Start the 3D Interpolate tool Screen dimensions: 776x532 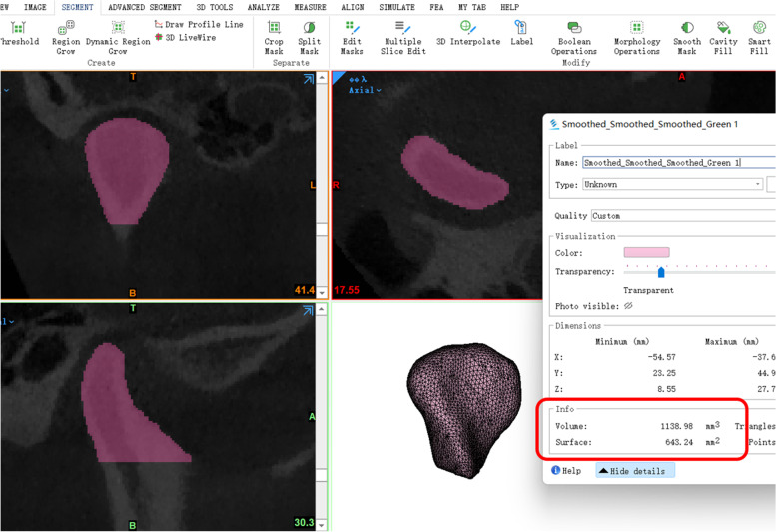tap(468, 33)
